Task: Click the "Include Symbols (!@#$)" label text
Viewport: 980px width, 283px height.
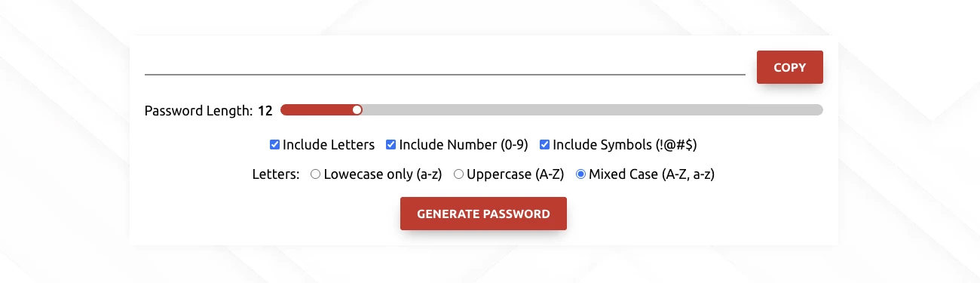Action: coord(630,144)
